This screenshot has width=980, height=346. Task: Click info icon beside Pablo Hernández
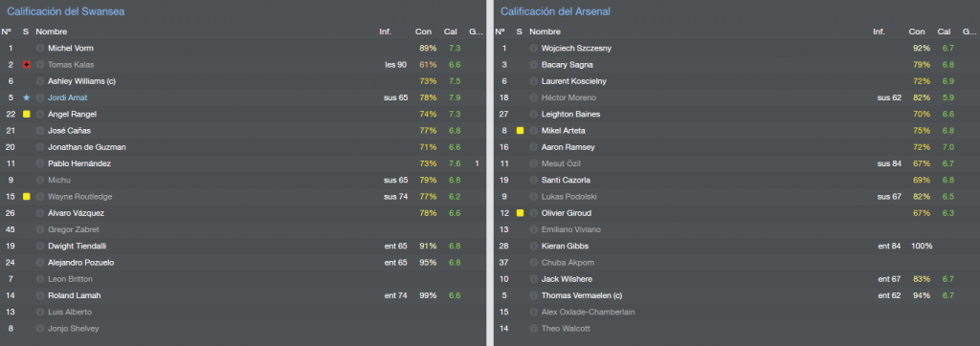coord(40,163)
